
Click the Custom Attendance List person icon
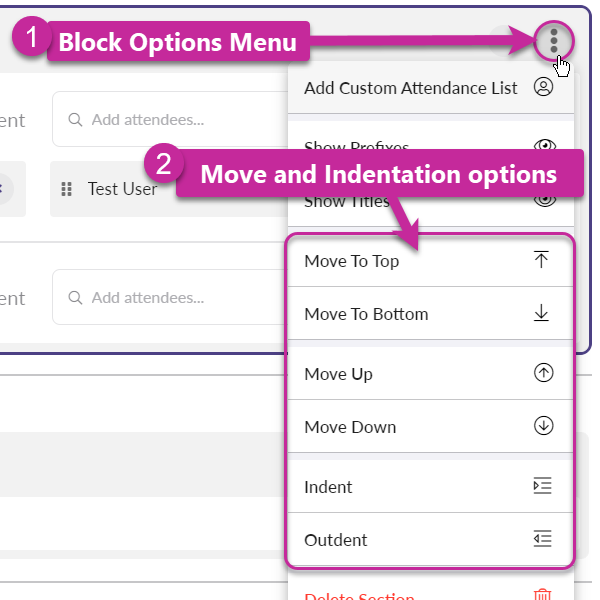point(543,87)
